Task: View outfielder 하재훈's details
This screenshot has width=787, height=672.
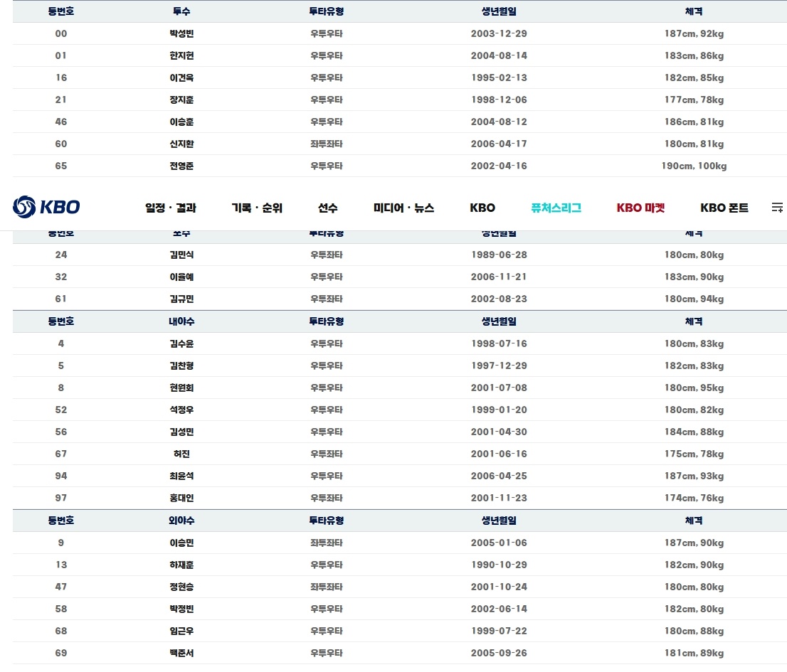Action: pos(181,565)
